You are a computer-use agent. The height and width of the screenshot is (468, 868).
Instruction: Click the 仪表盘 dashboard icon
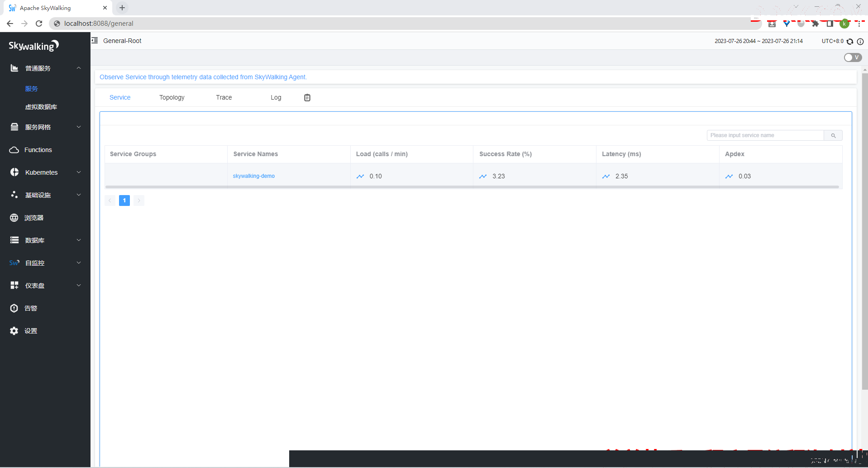[14, 285]
